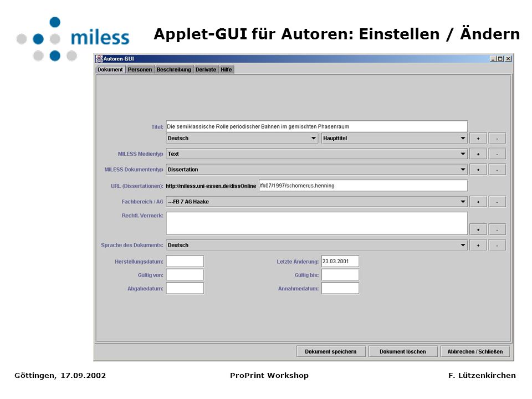Click the Gültig von date field
The image size is (532, 399).
tap(185, 275)
